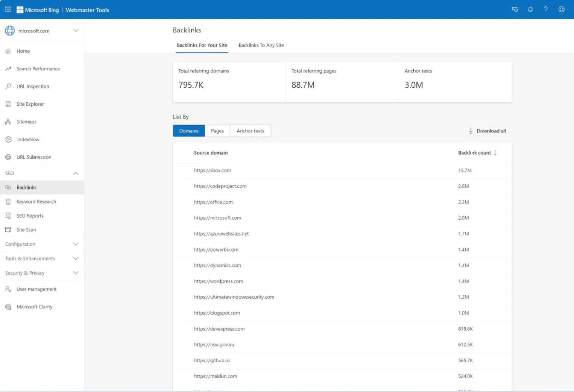The image size is (574, 392).
Task: Click the https://github.io domain
Action: click(x=212, y=360)
